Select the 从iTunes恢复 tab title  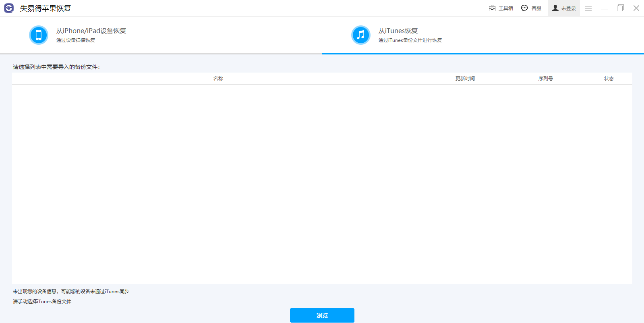[x=398, y=31]
